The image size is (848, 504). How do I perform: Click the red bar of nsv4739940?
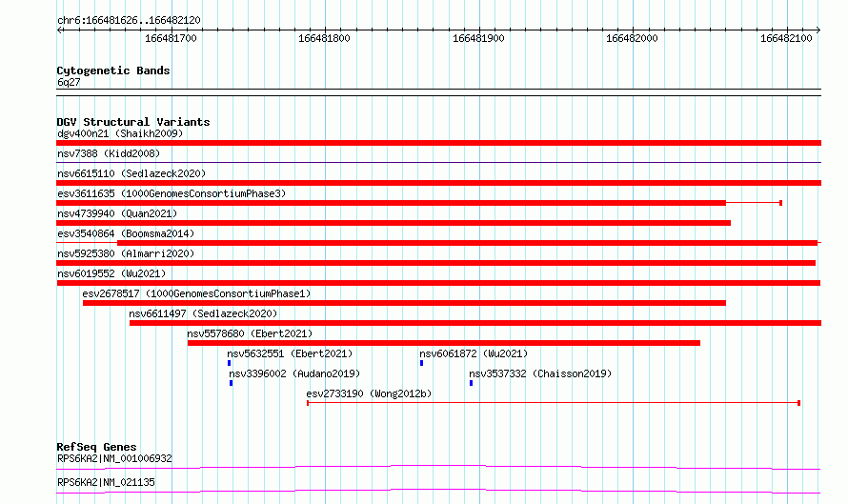(394, 223)
